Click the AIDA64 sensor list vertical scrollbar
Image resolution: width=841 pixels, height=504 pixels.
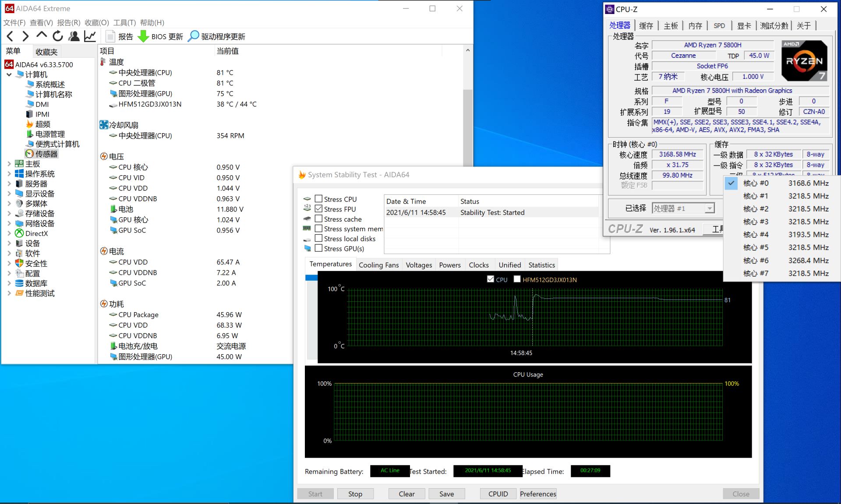tap(468, 127)
